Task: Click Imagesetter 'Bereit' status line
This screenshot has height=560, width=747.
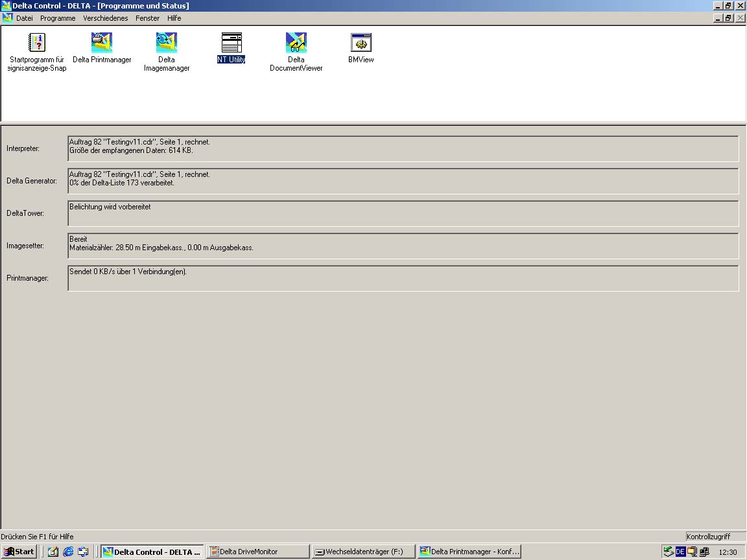Action: tap(78, 239)
